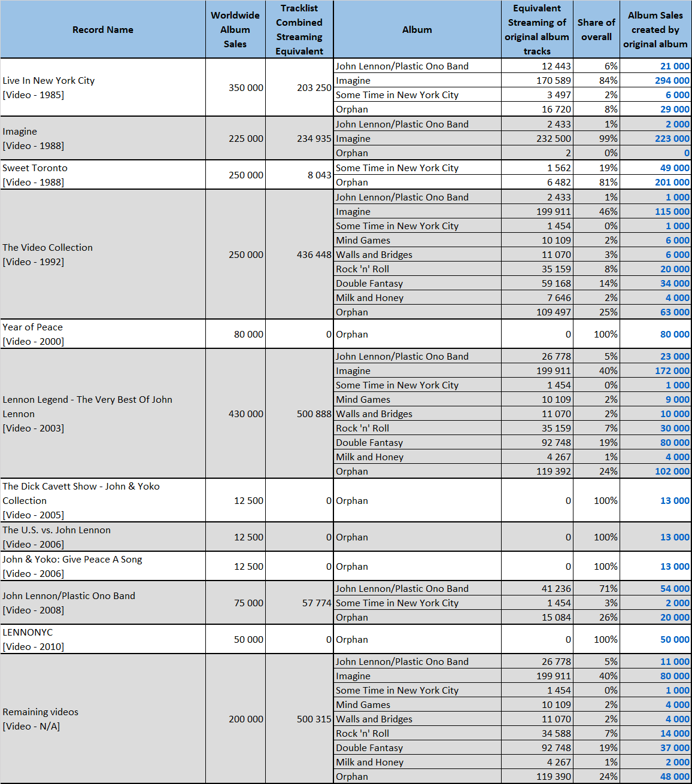Click the 500 315 streaming equivalent cell

(299, 719)
